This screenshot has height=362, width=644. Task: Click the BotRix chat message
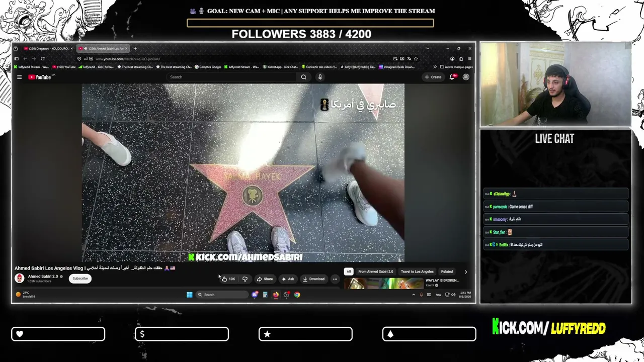tap(556, 245)
